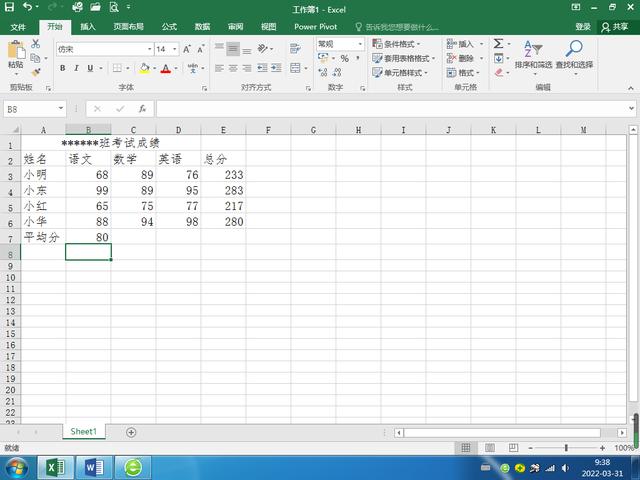Open the font size dropdown
The width and height of the screenshot is (640, 480).
tap(175, 49)
